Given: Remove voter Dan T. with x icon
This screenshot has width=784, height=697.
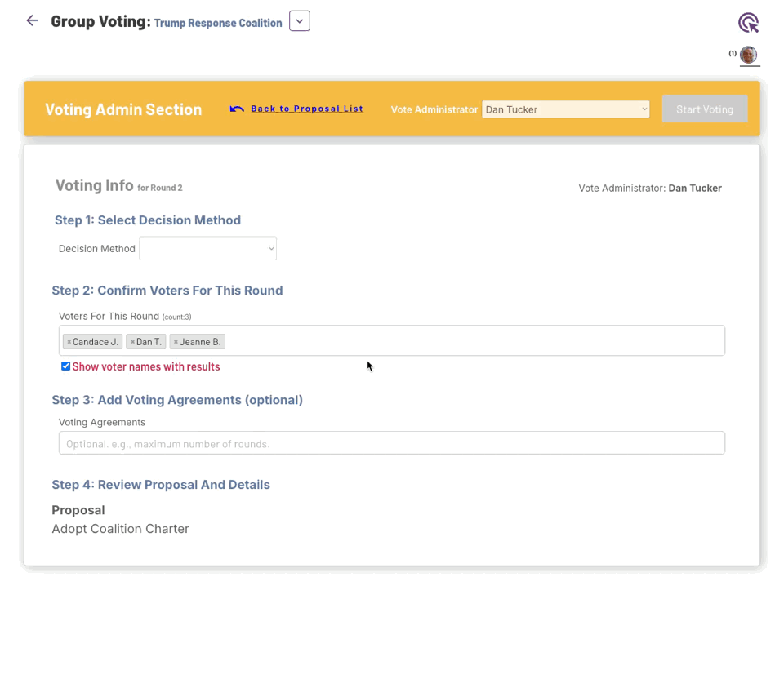Looking at the screenshot, I should [132, 342].
